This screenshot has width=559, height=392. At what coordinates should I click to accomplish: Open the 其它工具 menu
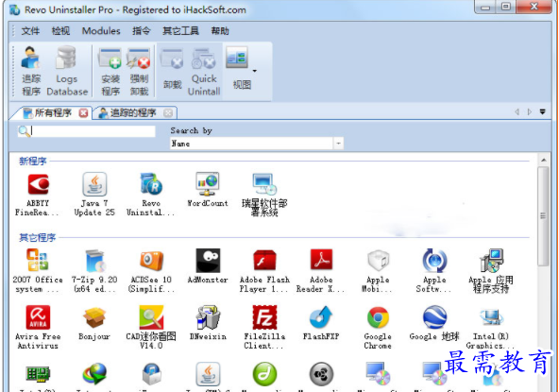pyautogui.click(x=180, y=31)
